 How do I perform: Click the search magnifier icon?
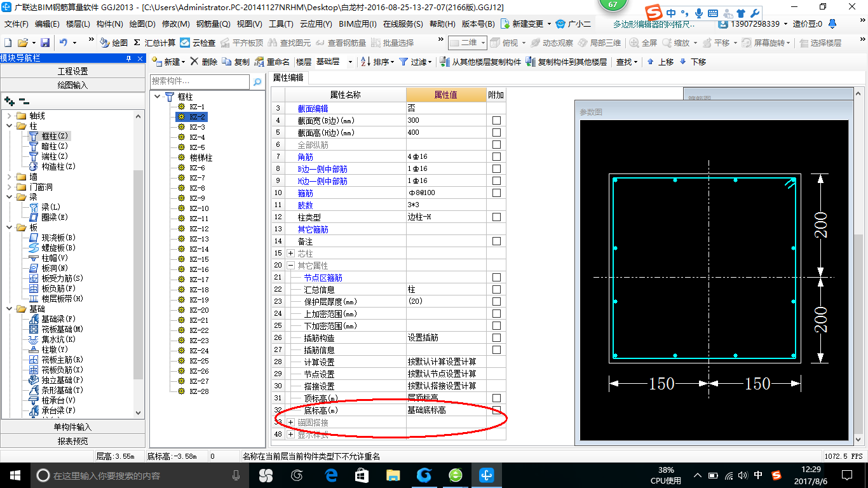[257, 82]
